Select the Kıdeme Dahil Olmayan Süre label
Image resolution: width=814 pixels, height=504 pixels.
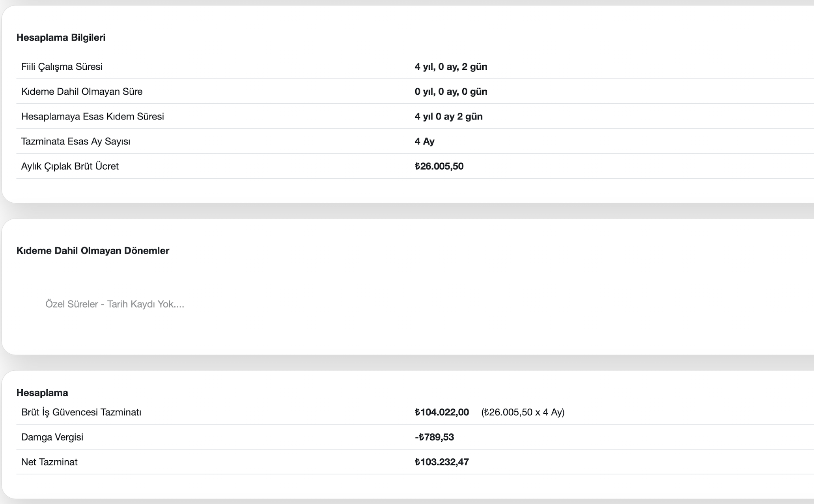[x=82, y=91]
